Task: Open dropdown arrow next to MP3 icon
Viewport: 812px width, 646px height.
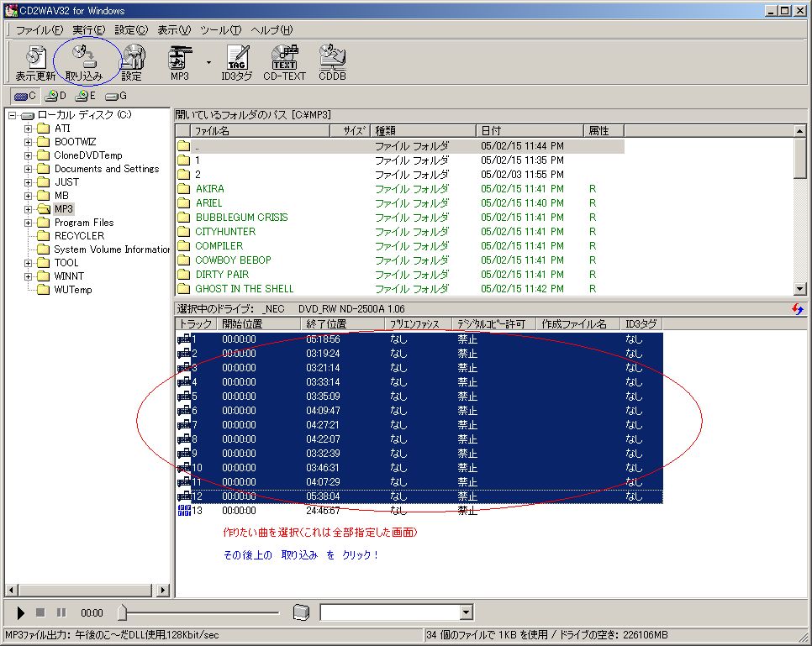Action: (x=208, y=62)
